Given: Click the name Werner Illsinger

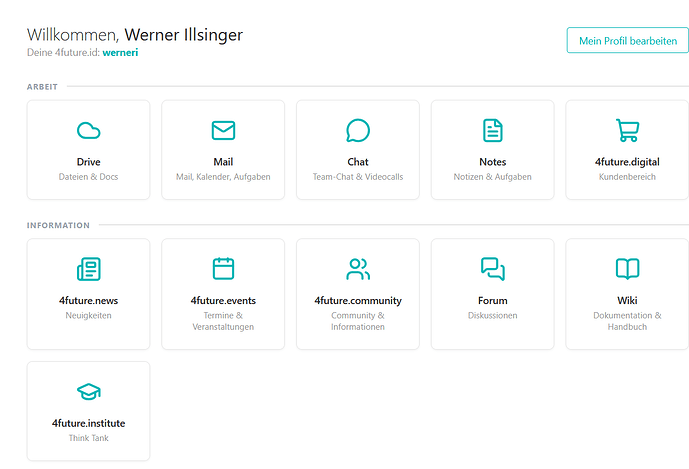Looking at the screenshot, I should click(184, 35).
